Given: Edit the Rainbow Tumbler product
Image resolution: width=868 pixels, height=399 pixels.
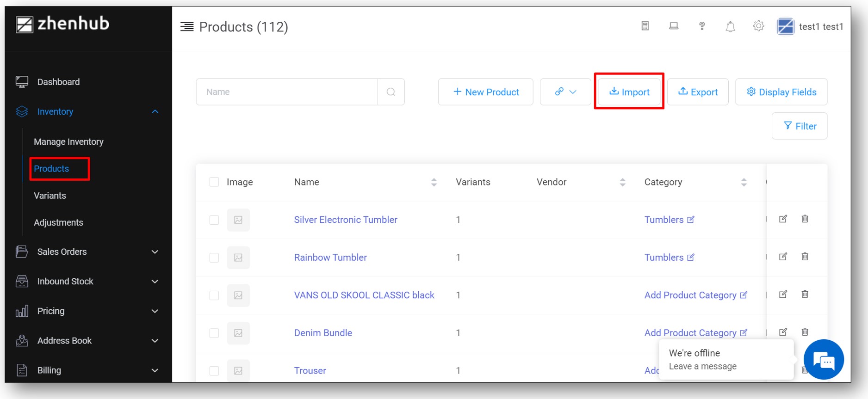Looking at the screenshot, I should (x=783, y=257).
